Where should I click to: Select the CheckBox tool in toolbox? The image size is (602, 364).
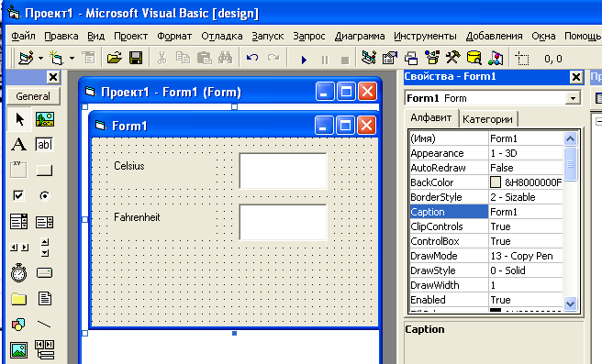tap(19, 195)
